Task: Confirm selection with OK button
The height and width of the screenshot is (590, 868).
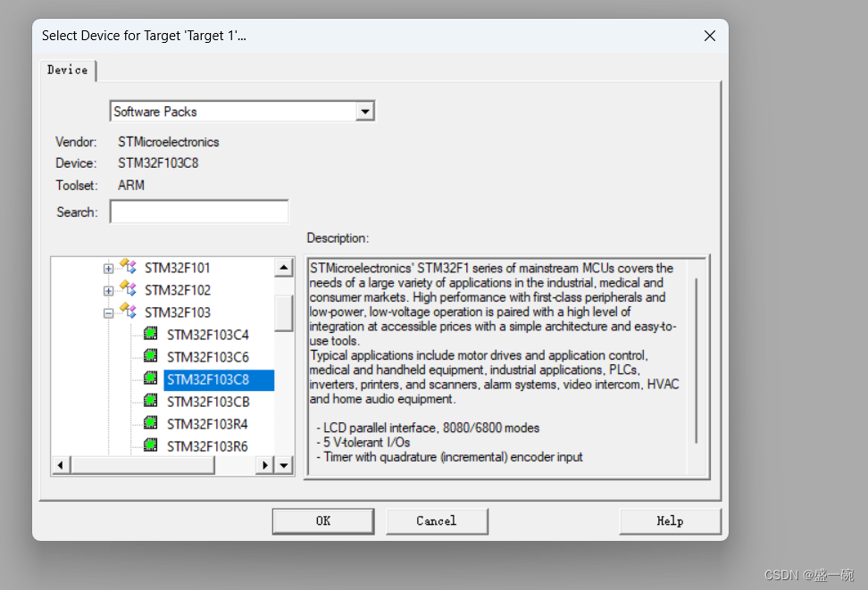Action: click(x=323, y=520)
